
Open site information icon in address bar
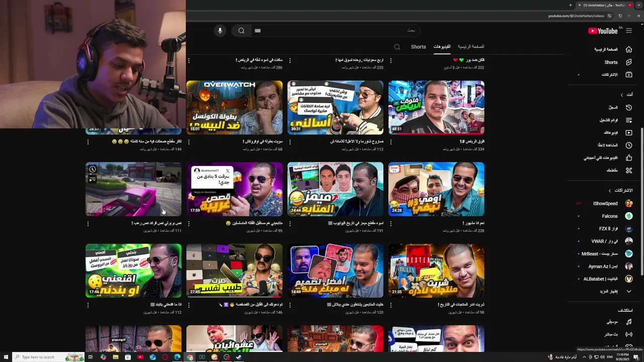coord(609,16)
